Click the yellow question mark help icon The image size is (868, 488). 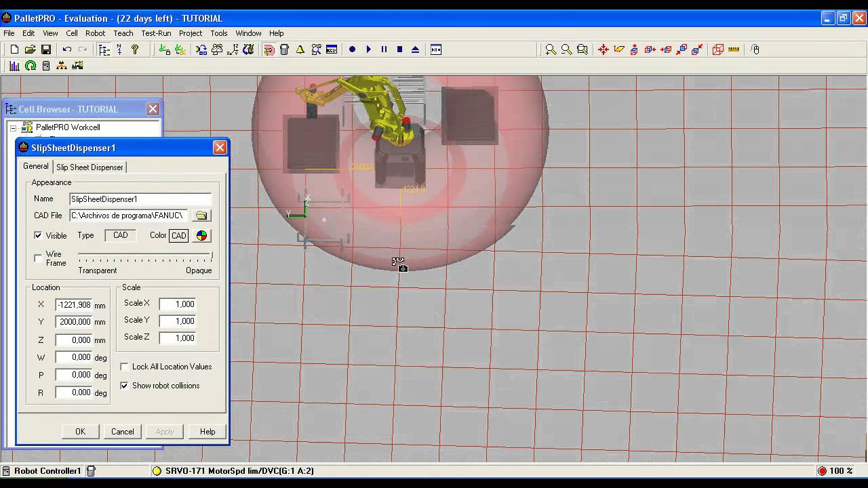click(135, 49)
